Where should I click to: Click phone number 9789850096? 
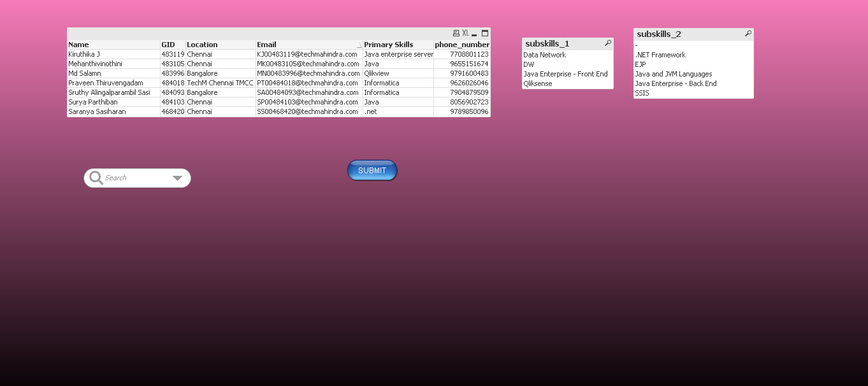[x=462, y=111]
